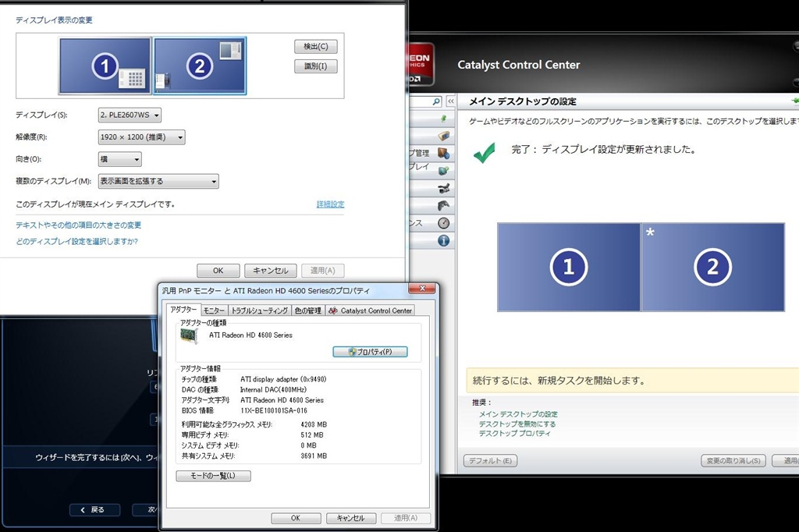
Task: Click the Internal DAC(400MHz) value
Action: coord(273,390)
